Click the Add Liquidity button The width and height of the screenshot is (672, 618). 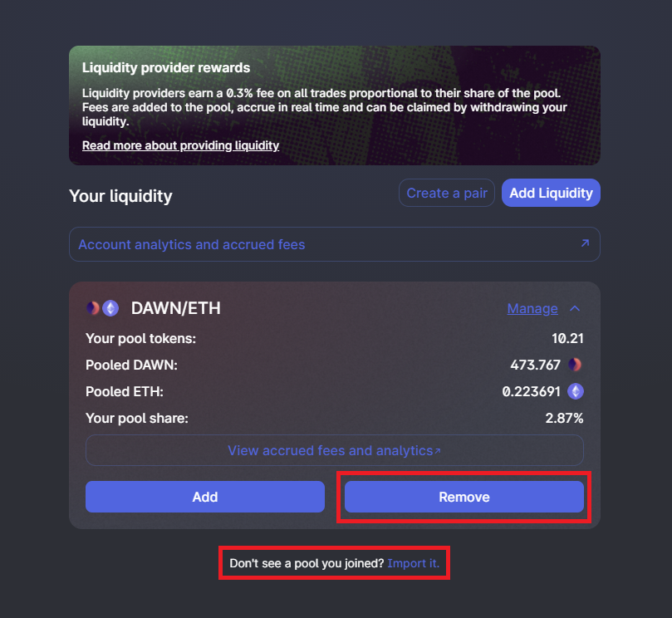coord(551,193)
